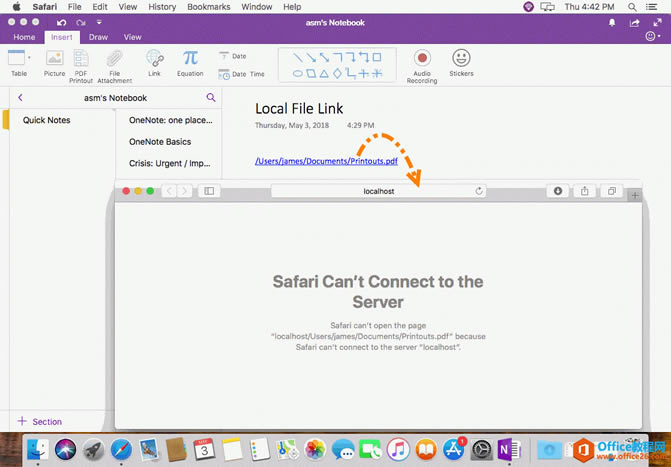
Task: Select the elbow connector shape
Action: pyautogui.click(x=338, y=57)
